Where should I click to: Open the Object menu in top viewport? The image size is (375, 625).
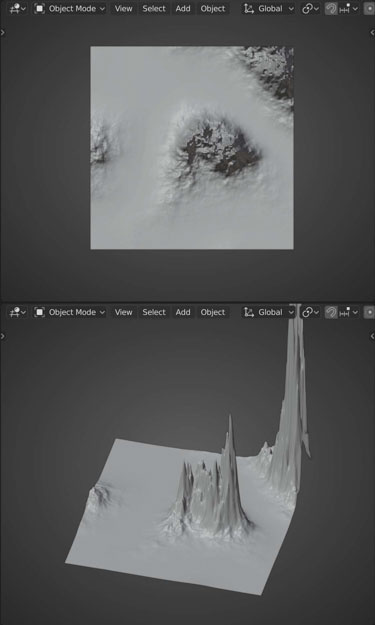coord(213,8)
